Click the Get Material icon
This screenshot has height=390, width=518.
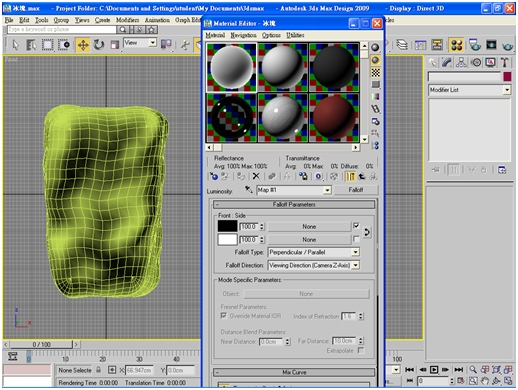pyautogui.click(x=214, y=176)
